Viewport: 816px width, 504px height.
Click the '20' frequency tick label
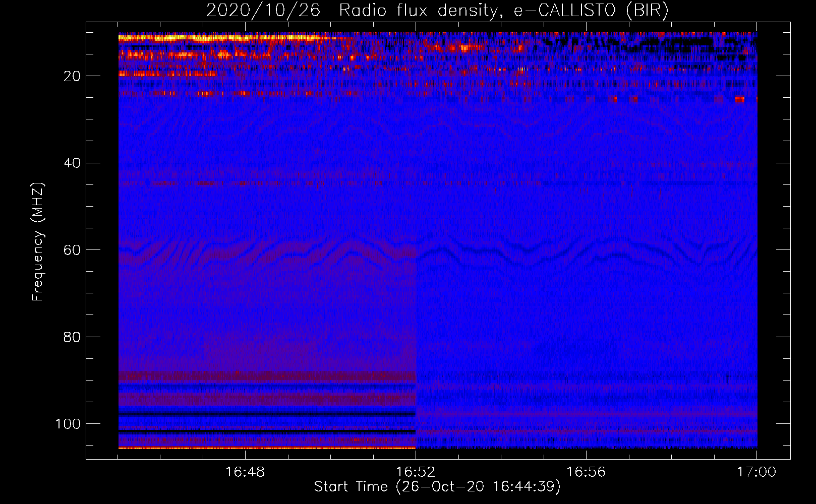(72, 76)
